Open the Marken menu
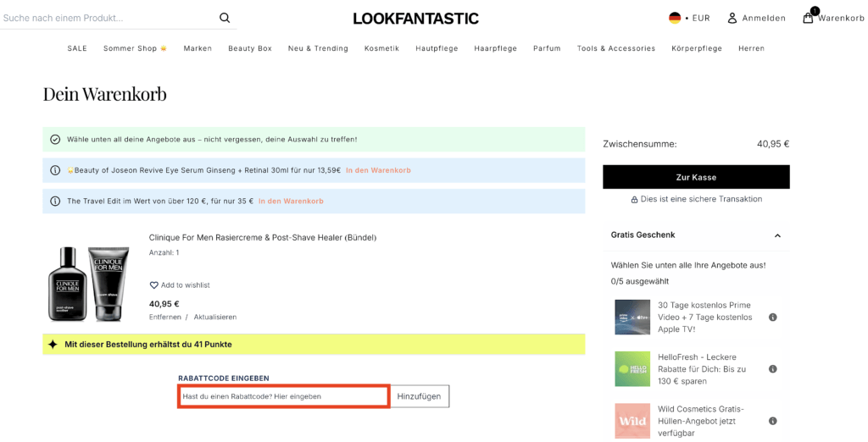 [198, 48]
